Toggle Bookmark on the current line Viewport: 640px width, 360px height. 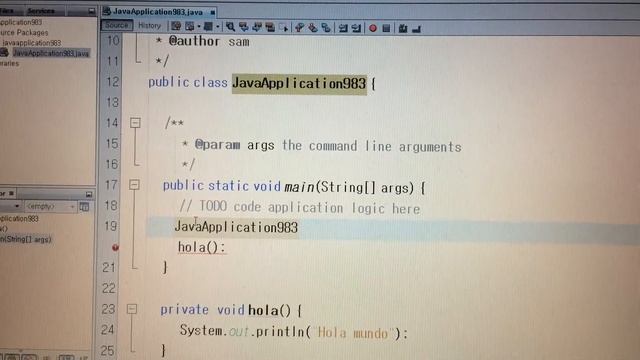click(x=326, y=27)
